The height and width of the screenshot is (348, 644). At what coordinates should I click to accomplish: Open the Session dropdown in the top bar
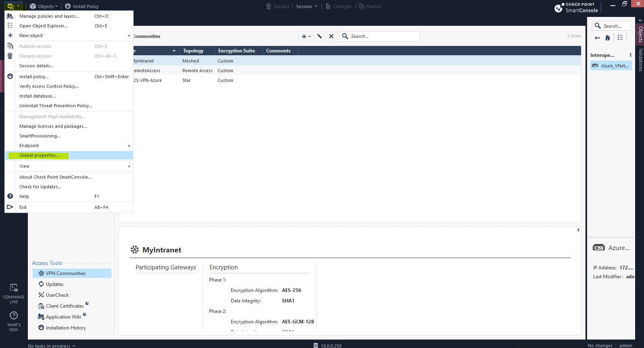coord(307,6)
